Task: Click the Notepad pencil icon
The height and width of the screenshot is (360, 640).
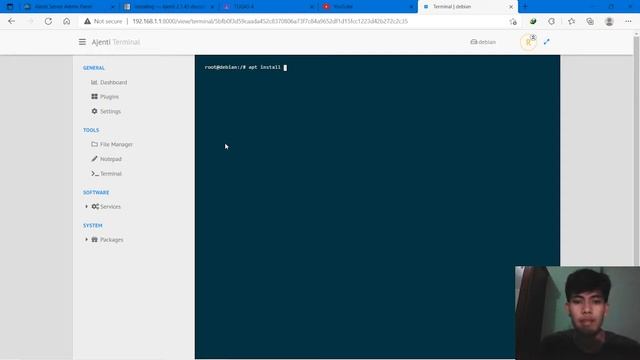Action: pos(94,159)
